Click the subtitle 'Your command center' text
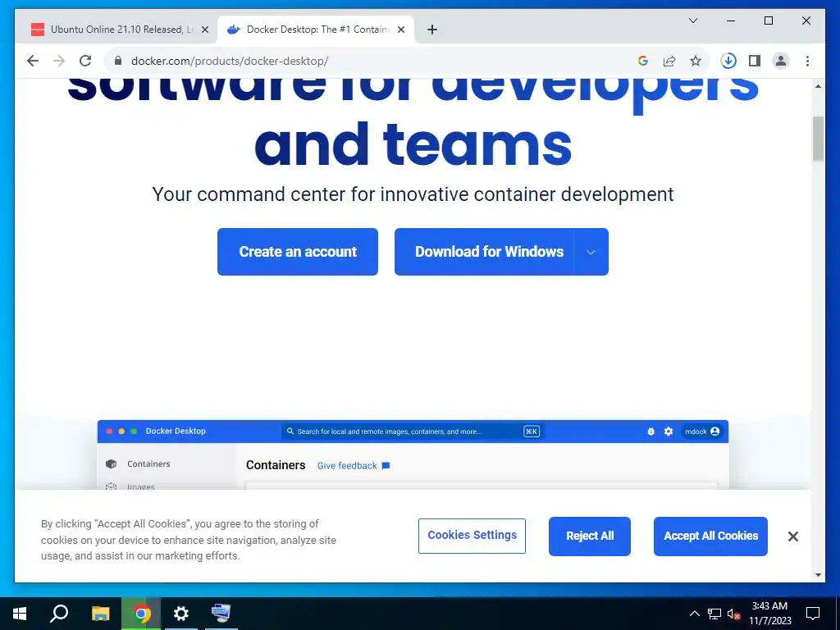 (413, 194)
